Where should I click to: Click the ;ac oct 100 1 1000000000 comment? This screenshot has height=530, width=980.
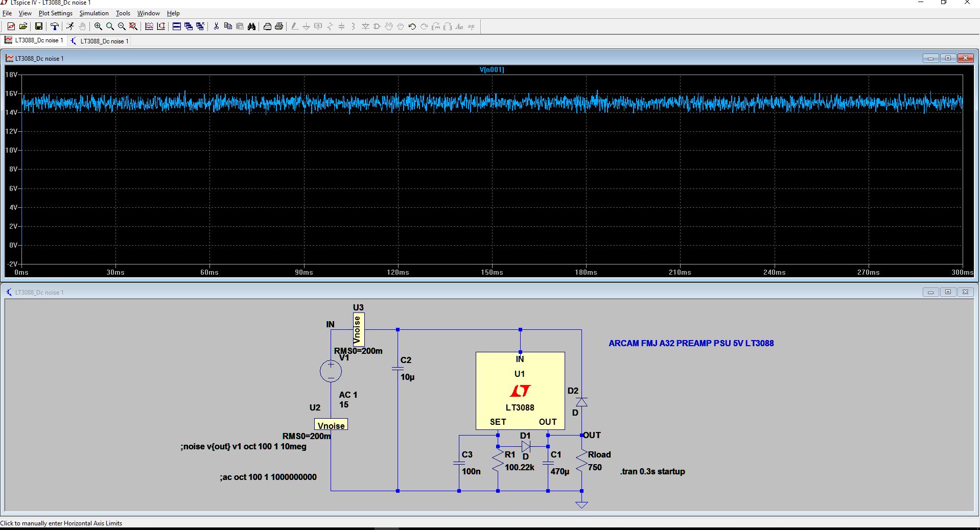(x=268, y=477)
